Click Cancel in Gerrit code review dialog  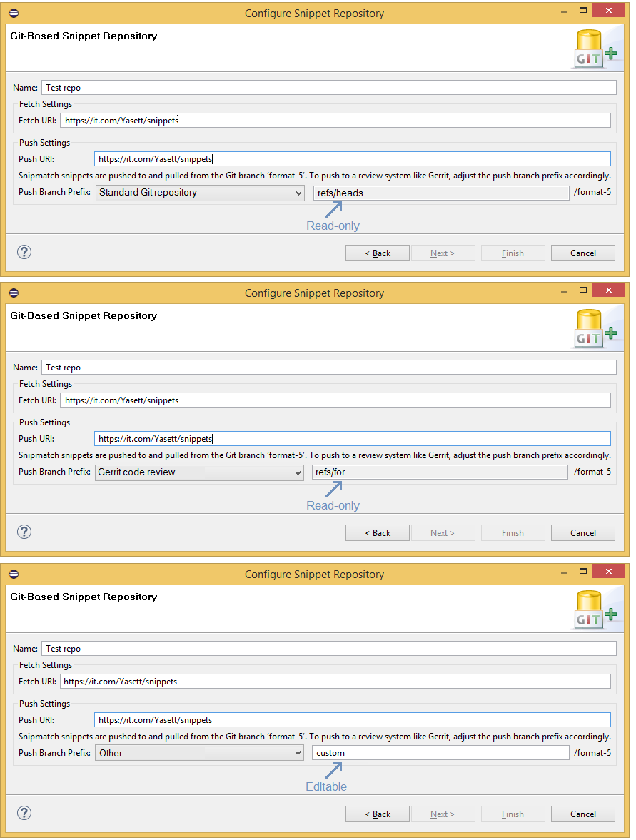tap(583, 532)
